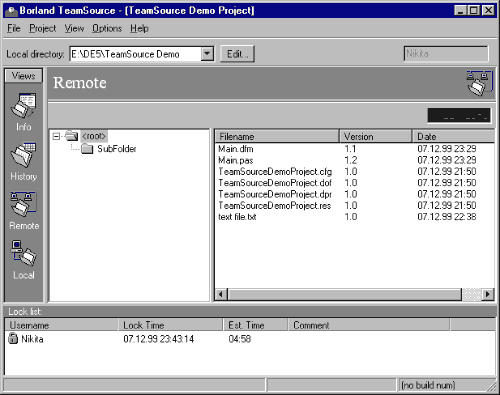Click estimated time 04:58
This screenshot has width=500, height=395.
[x=240, y=339]
